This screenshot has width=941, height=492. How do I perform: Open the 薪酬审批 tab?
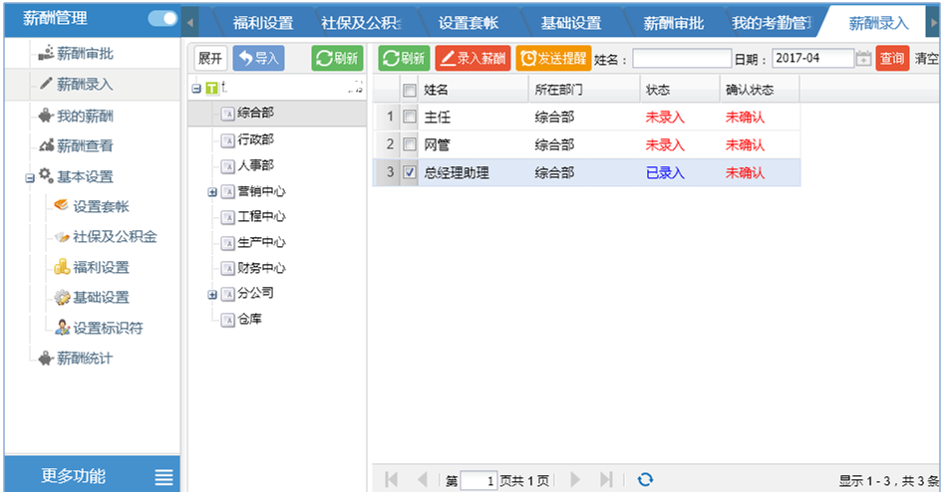pos(671,23)
